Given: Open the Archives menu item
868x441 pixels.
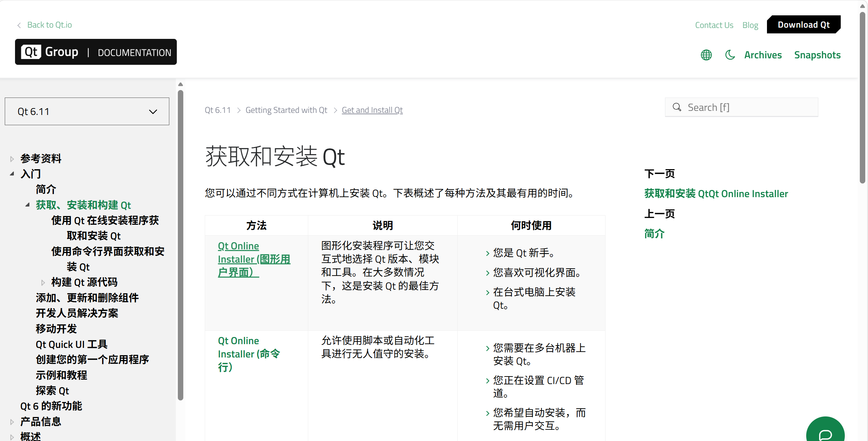Looking at the screenshot, I should [763, 55].
